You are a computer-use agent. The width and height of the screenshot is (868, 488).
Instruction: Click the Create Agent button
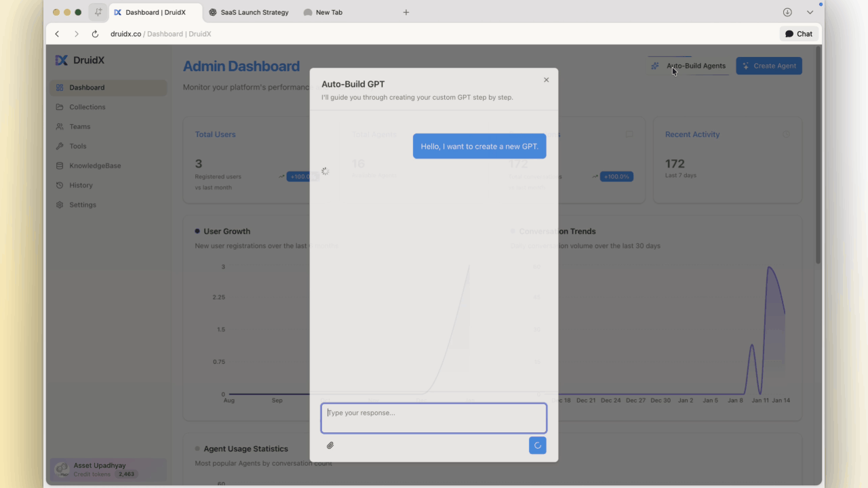point(768,66)
